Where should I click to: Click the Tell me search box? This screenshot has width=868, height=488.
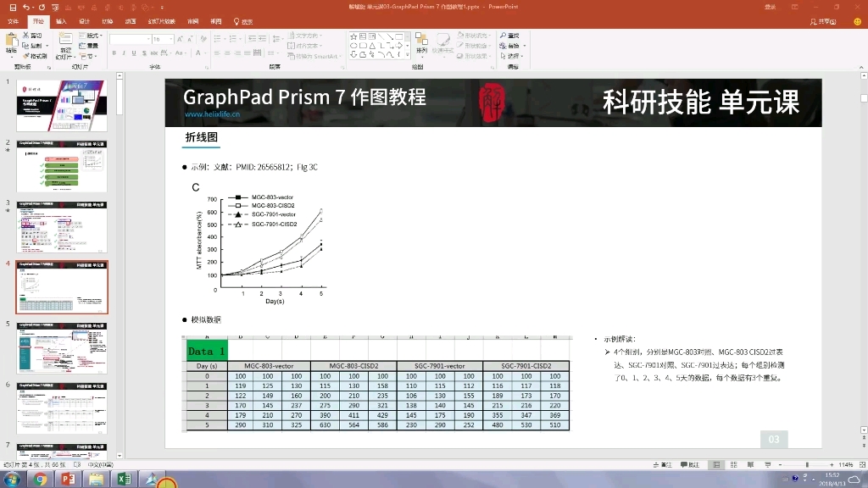click(x=243, y=21)
